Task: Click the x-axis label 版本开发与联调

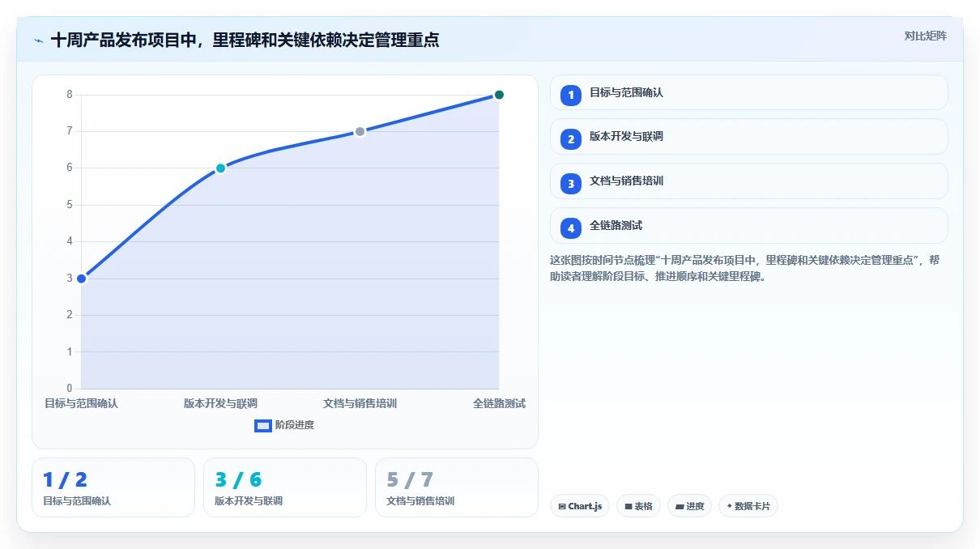Action: [220, 403]
